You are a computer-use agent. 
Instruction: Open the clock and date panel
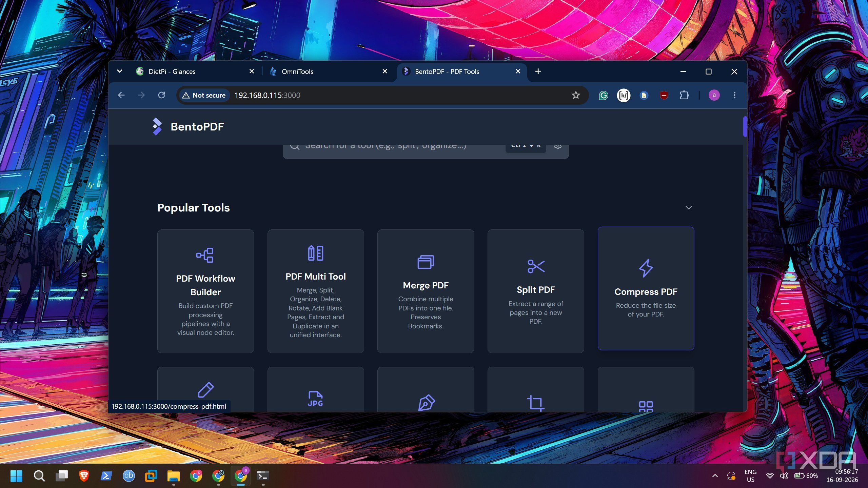click(x=842, y=476)
